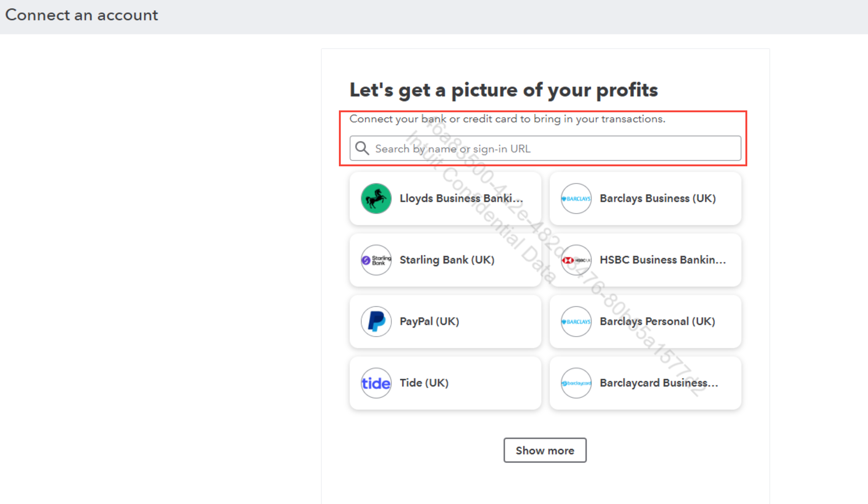Select the 'HSBC Business Bankin...' label
The height and width of the screenshot is (504, 868).
pyautogui.click(x=663, y=260)
